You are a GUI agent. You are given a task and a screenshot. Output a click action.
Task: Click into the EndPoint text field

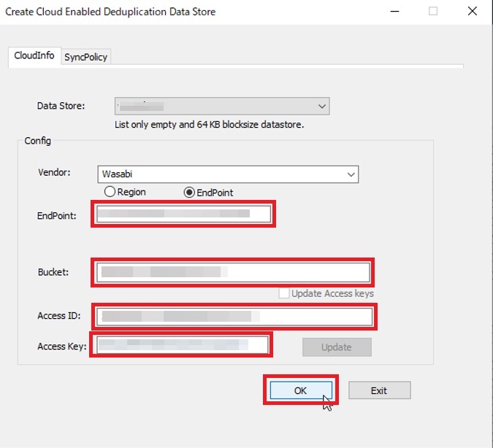[183, 214]
